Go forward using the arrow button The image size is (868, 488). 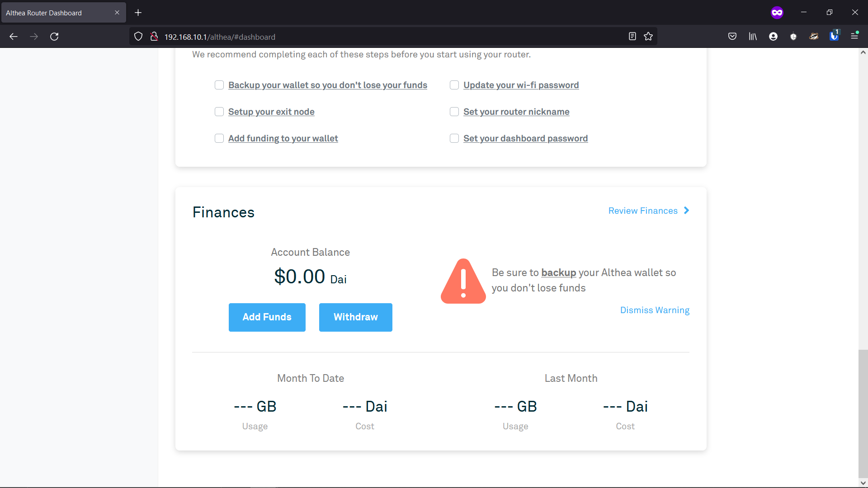pos(34,37)
